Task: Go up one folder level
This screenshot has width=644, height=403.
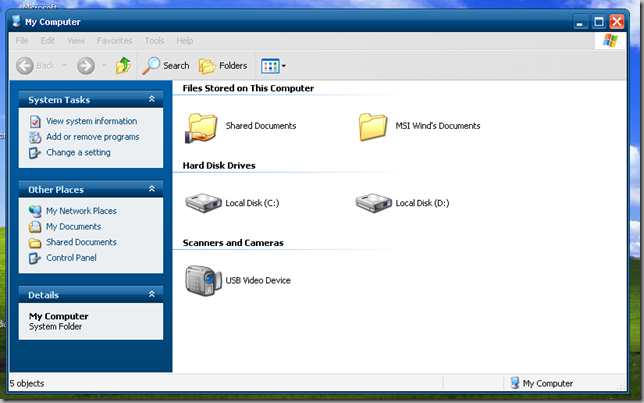Action: coord(123,66)
